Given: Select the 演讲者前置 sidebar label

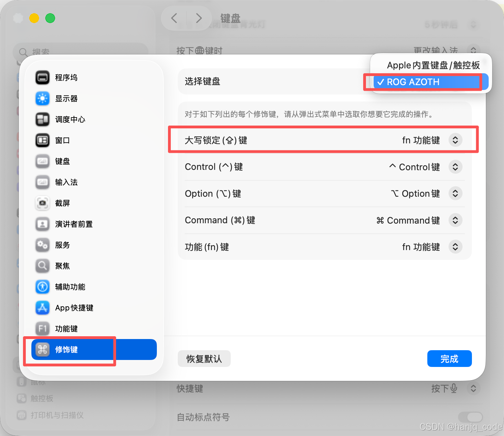Looking at the screenshot, I should (74, 224).
